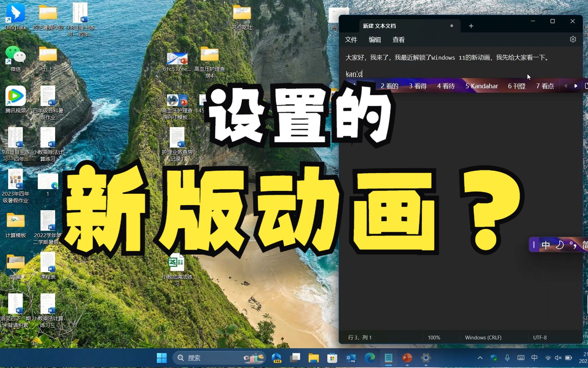Click the next-page arrow in the candidate bar
The width and height of the screenshot is (588, 368).
click(x=575, y=86)
